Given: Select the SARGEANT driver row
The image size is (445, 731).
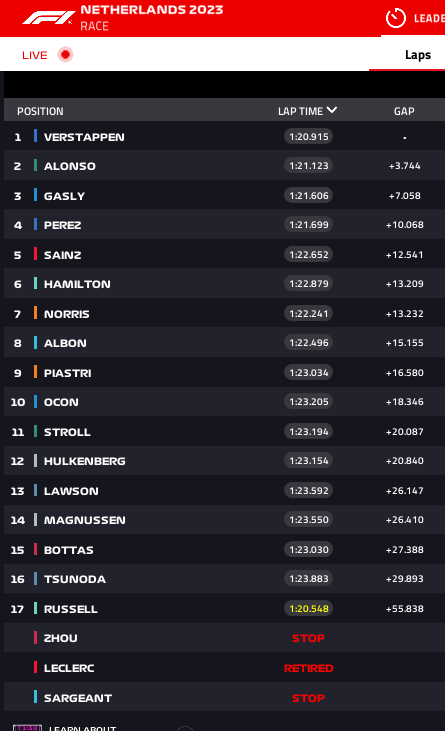Looking at the screenshot, I should point(224,697).
